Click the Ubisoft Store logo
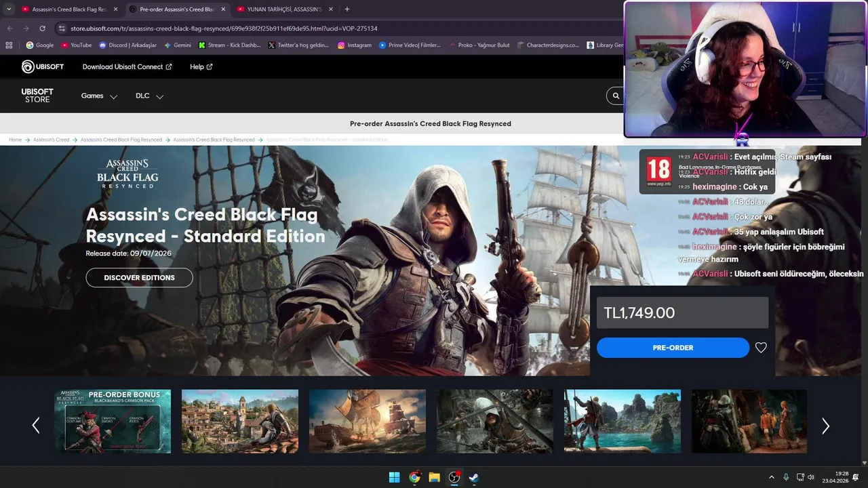The height and width of the screenshot is (488, 868). tap(37, 96)
